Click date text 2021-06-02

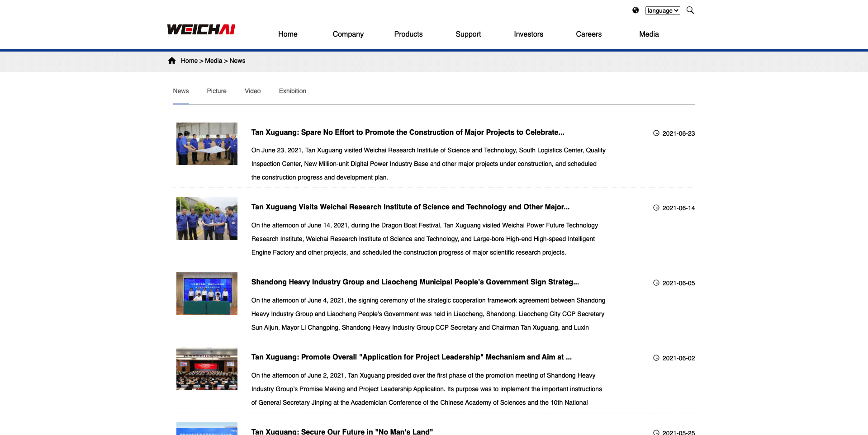pos(678,358)
